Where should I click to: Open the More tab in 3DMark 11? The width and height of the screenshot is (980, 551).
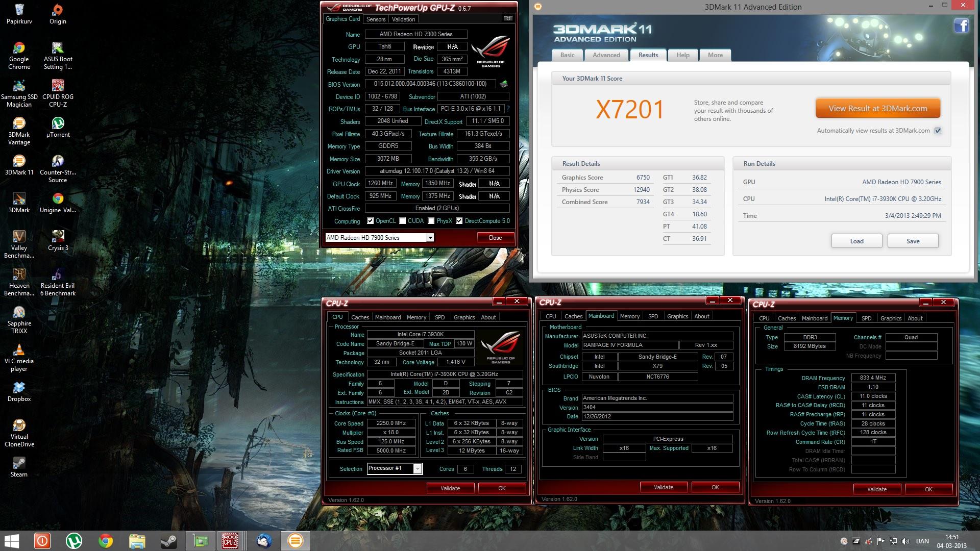click(x=715, y=55)
